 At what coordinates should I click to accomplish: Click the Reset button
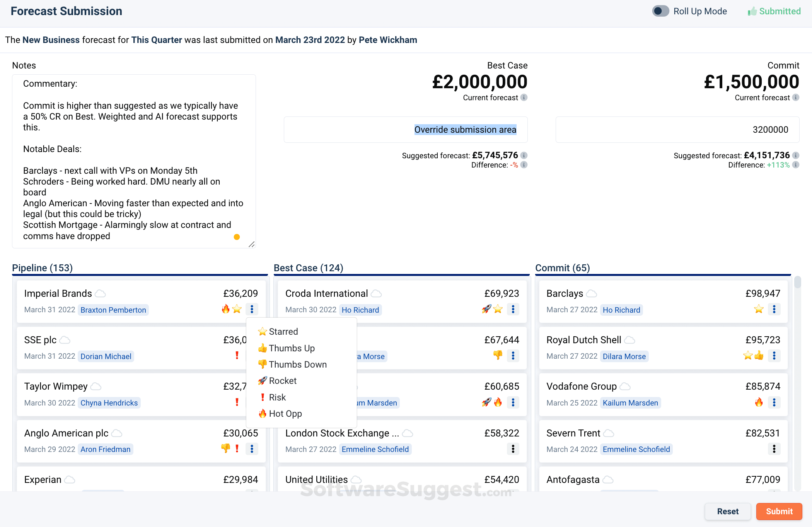pos(727,512)
